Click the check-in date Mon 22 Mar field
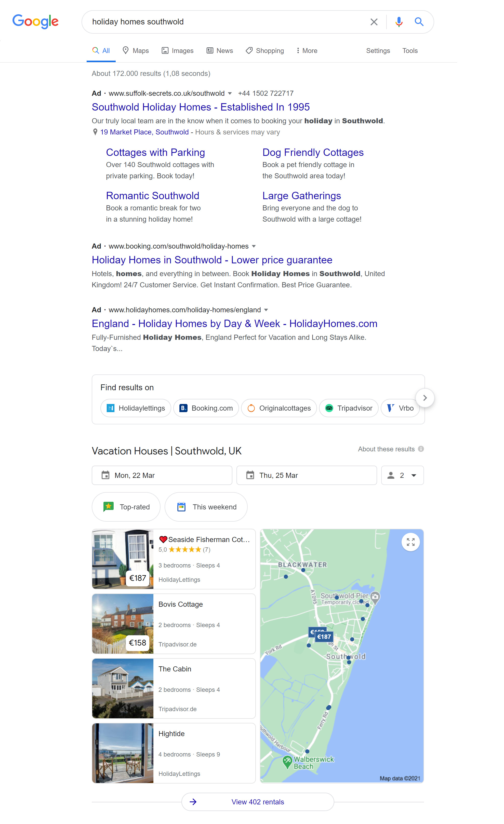 (161, 475)
